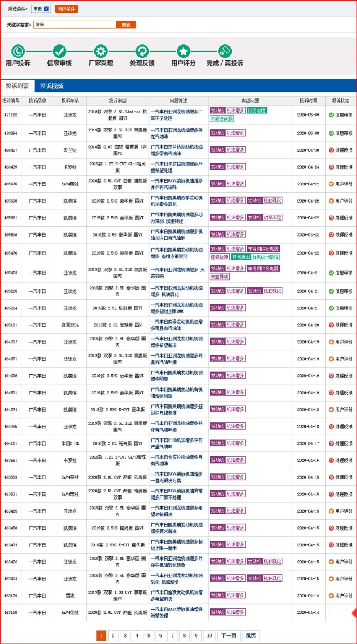Click the 2019款 2.5S 锋尚版 model cell
This screenshot has width=357, height=644.
coord(118,528)
